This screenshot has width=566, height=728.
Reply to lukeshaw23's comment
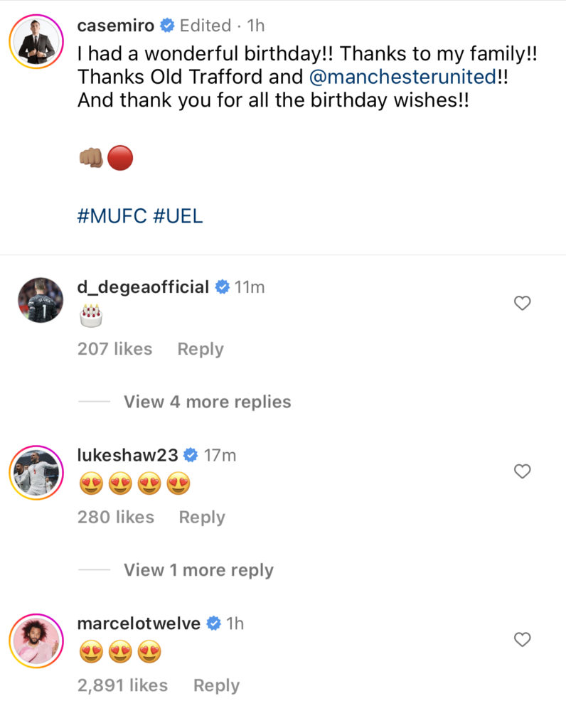click(x=202, y=518)
